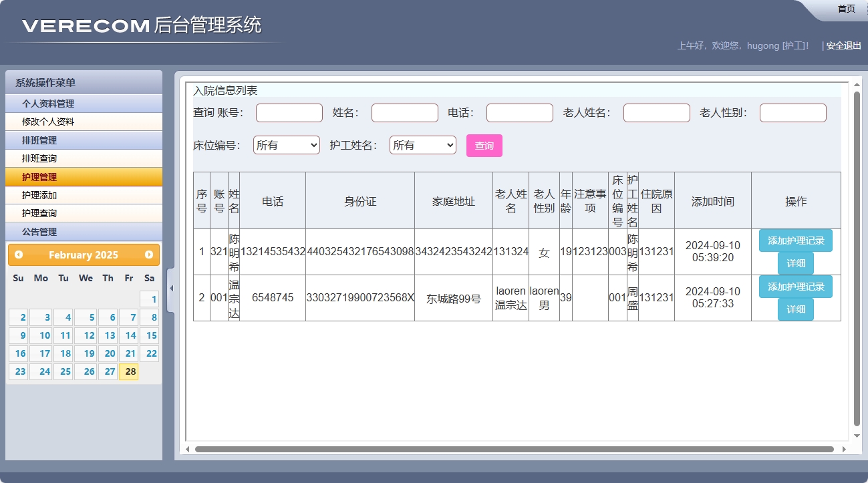Screen dimensions: 868x483
Task: Click the calendar next month arrow
Action: 150,255
